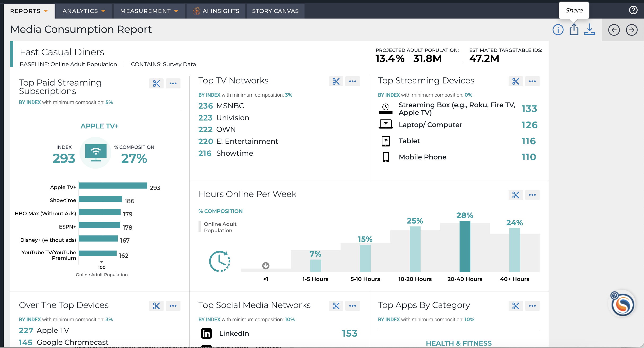Clip the Top Social Media Networks card
This screenshot has width=644, height=348.
(x=336, y=306)
